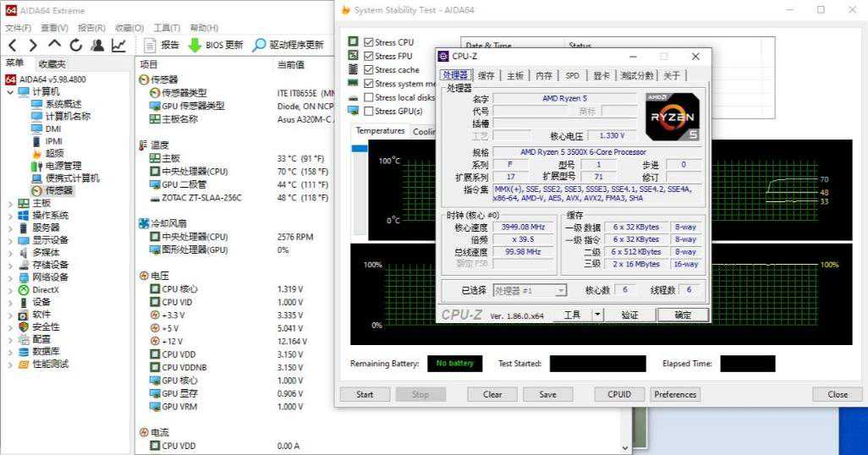Click the Refresh icon in AIDA64 toolbar

(76, 45)
